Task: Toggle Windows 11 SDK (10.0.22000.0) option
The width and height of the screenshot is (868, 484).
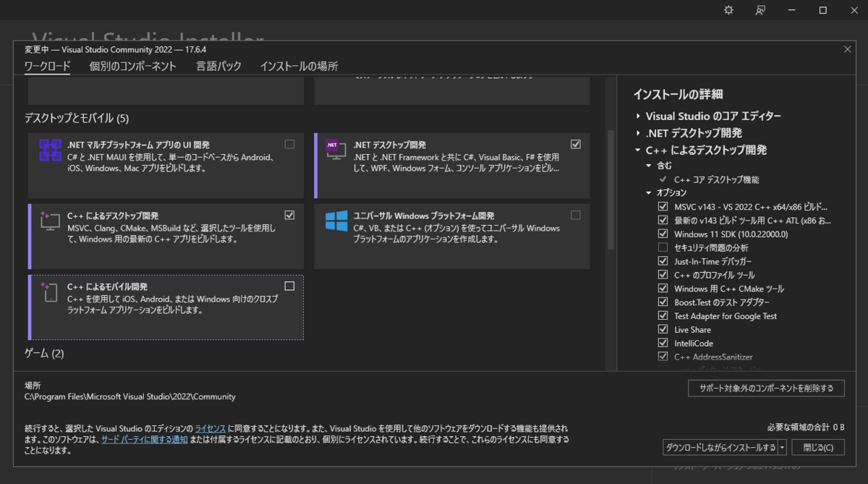Action: (663, 234)
